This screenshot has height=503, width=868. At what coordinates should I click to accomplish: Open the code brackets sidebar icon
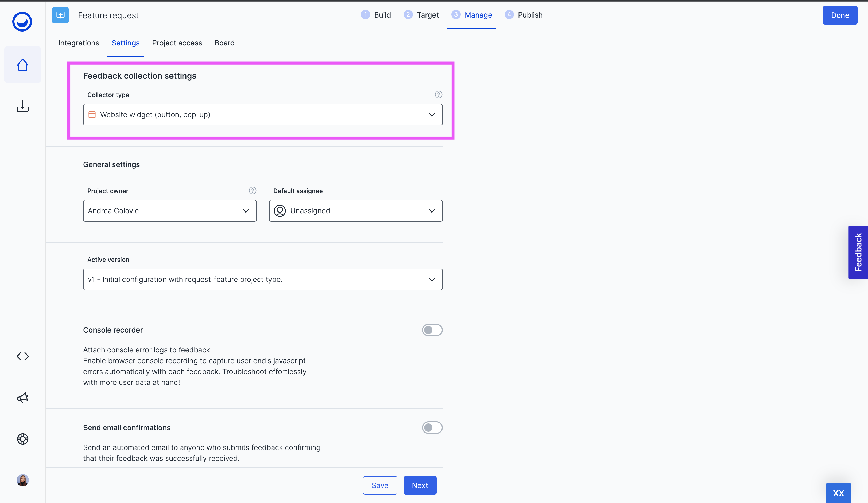pos(23,356)
